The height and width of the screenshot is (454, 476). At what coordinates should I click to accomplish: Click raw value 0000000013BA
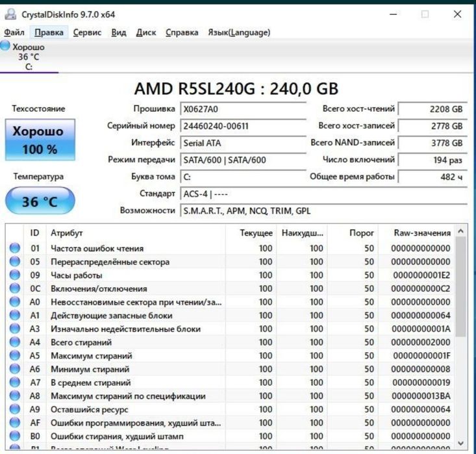(421, 396)
